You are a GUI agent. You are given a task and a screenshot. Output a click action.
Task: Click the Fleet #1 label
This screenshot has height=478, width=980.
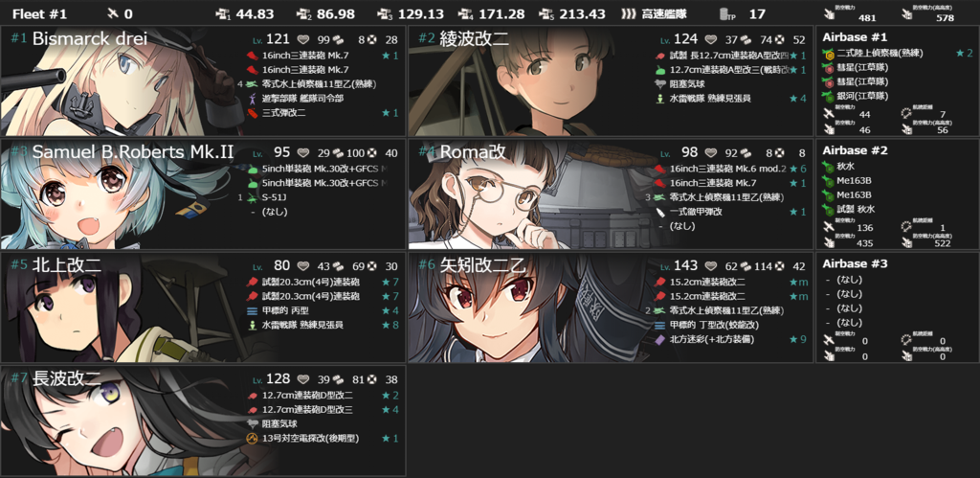click(39, 13)
